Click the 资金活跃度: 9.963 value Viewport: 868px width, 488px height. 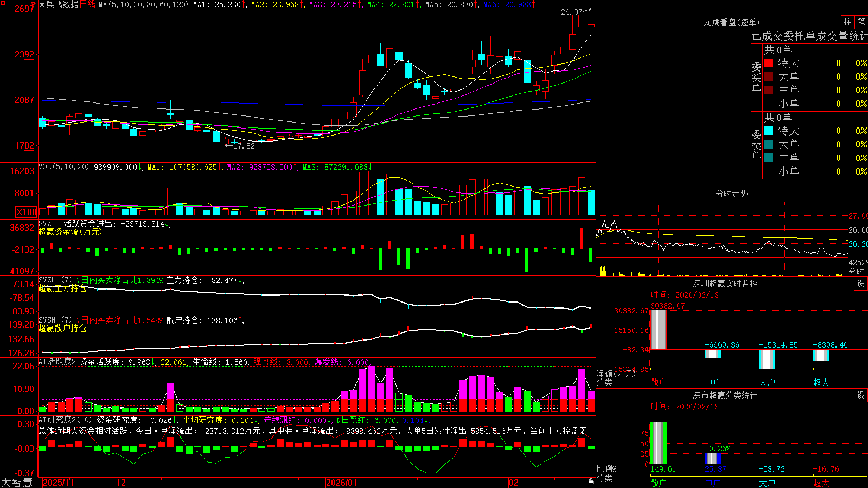click(x=118, y=362)
